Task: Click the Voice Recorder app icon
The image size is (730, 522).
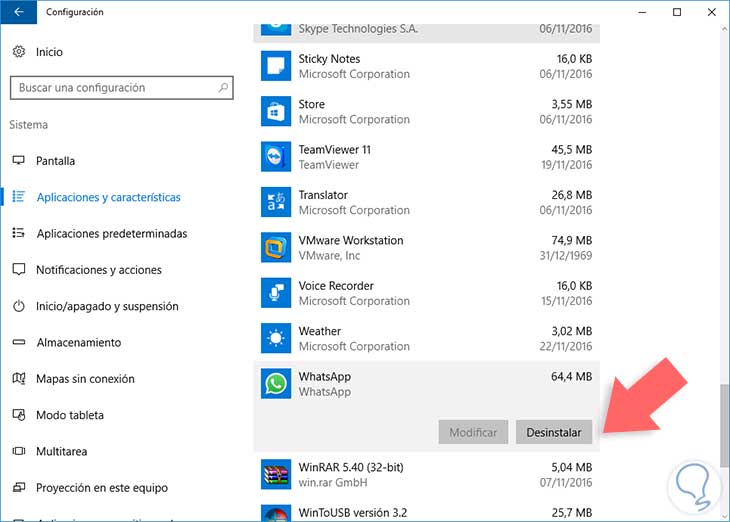Action: click(276, 293)
